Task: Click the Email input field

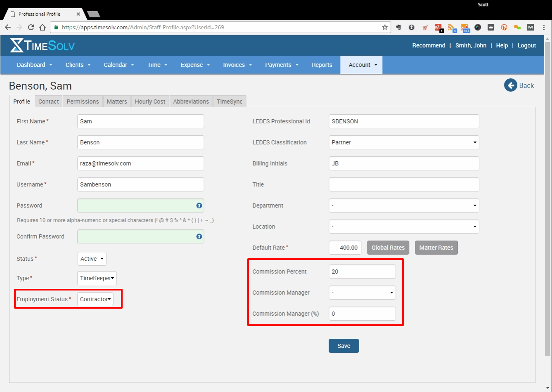Action: tap(140, 163)
